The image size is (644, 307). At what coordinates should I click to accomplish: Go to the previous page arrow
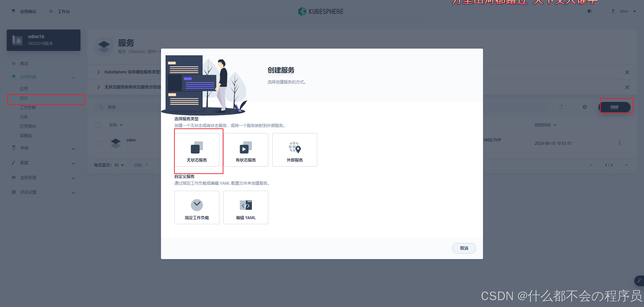coord(592,165)
